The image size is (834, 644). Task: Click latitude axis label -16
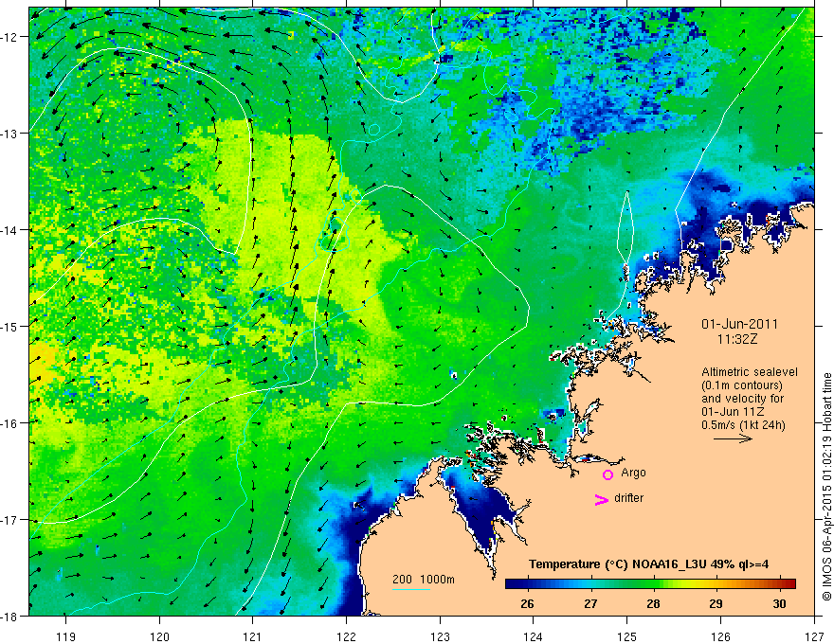click(10, 423)
